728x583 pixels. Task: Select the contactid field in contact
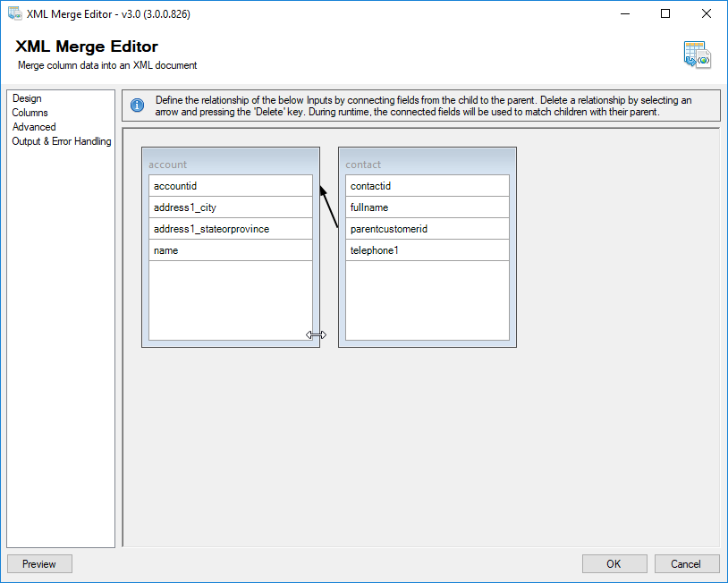coord(427,186)
